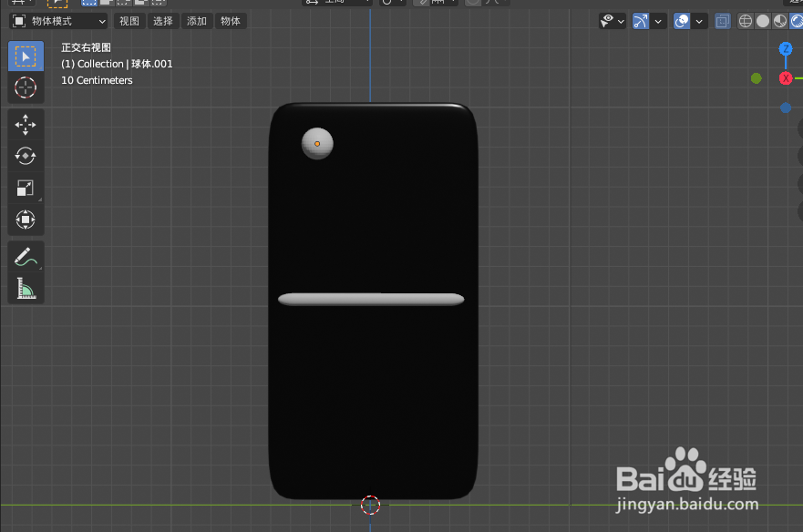Viewport: 803px width, 532px height.
Task: Open the 视图 menu
Action: pyautogui.click(x=129, y=20)
